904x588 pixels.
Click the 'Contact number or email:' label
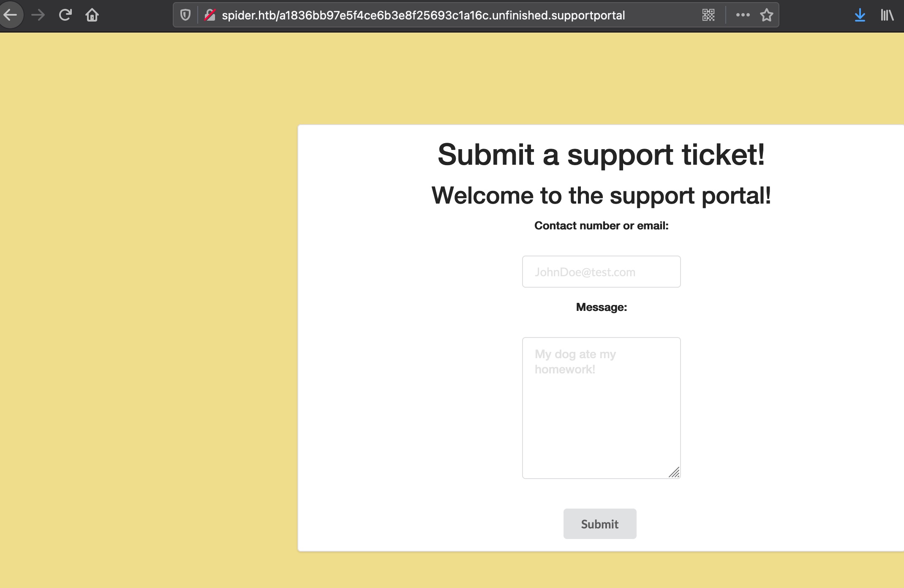[x=601, y=226]
